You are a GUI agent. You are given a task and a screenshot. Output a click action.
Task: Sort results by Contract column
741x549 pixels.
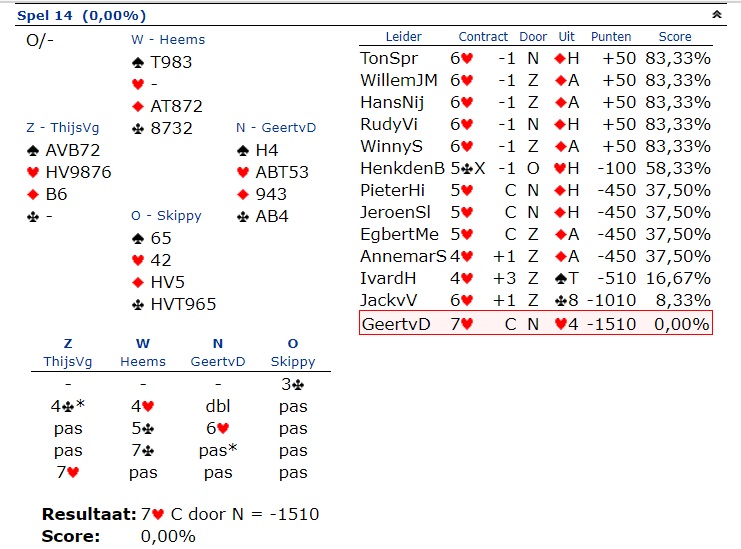pos(483,36)
